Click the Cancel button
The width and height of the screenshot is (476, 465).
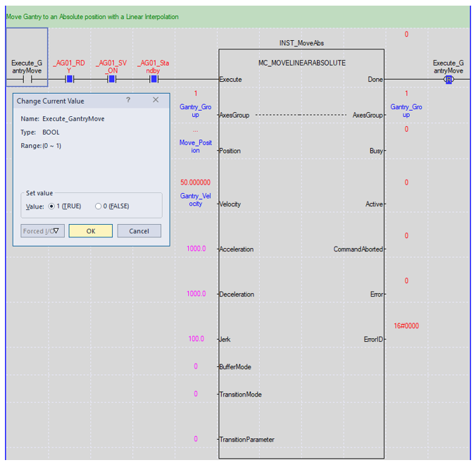[x=139, y=231]
